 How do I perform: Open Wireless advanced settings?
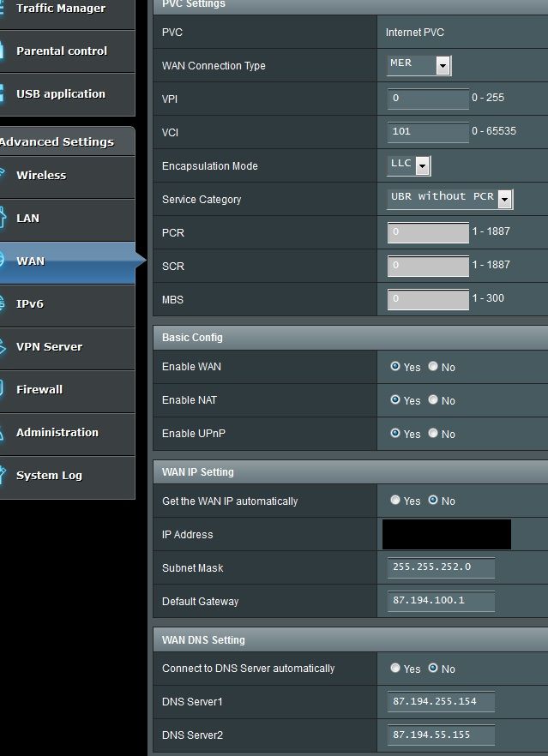click(41, 176)
